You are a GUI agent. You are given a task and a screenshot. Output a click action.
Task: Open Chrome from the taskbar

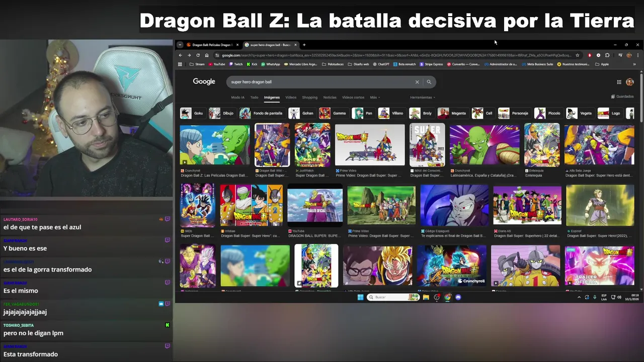click(x=448, y=297)
